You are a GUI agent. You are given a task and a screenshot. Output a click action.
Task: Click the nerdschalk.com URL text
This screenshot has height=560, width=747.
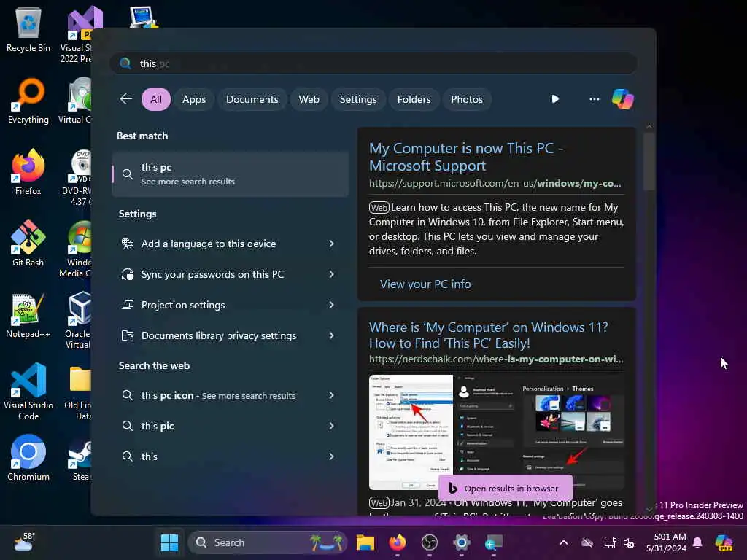tap(495, 359)
